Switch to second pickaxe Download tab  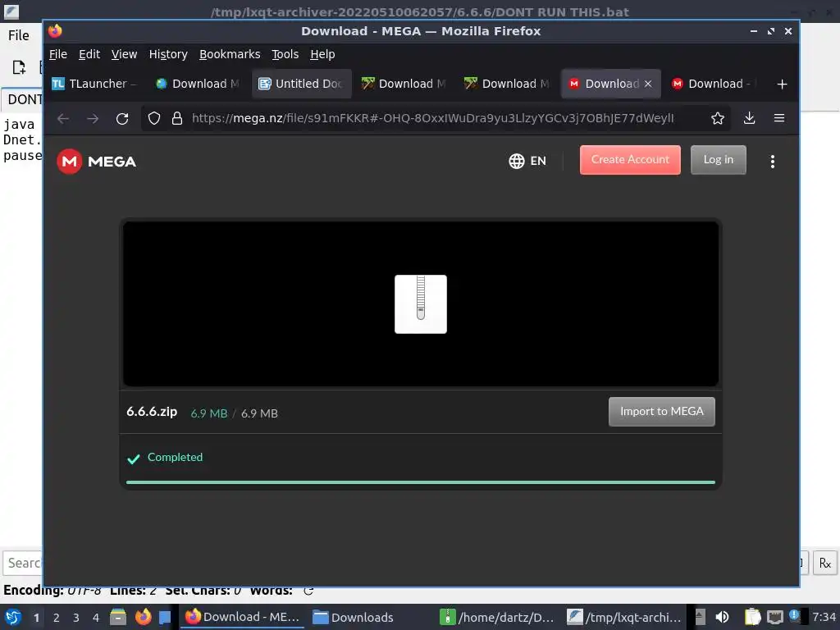508,84
